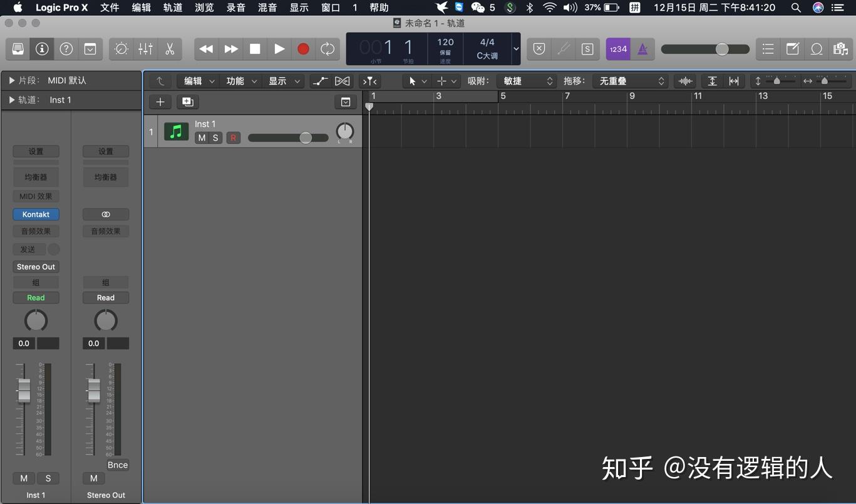The image size is (856, 504).
Task: Open the Loop Browser icon
Action: pyautogui.click(x=817, y=49)
